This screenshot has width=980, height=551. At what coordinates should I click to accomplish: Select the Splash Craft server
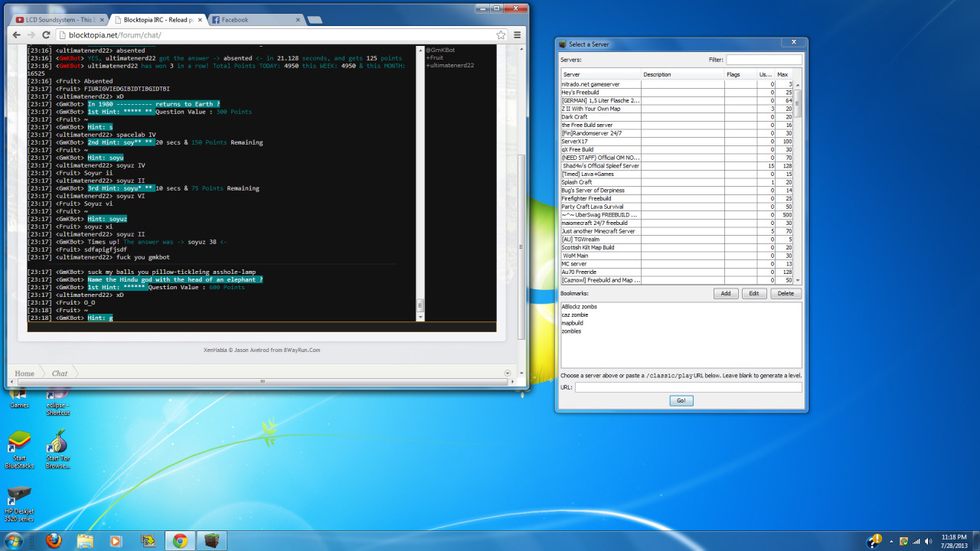677,182
